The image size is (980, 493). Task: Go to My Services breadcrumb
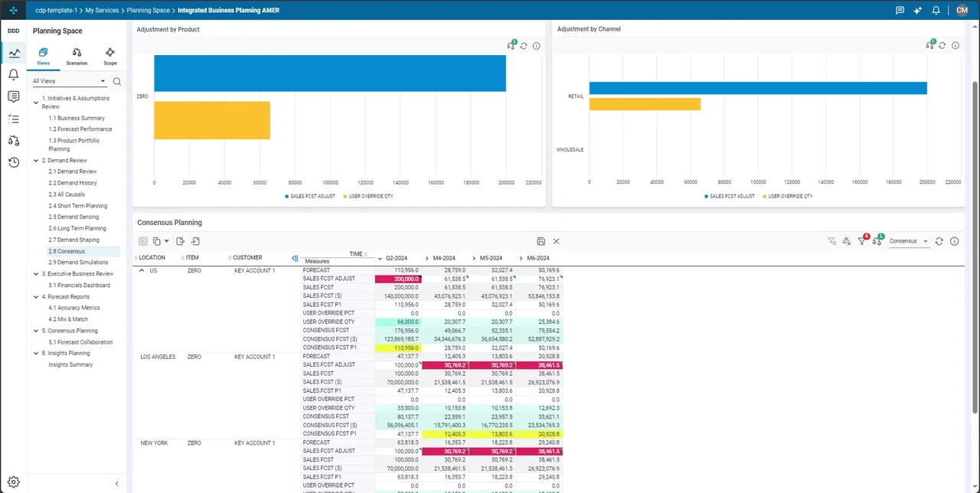click(x=102, y=11)
